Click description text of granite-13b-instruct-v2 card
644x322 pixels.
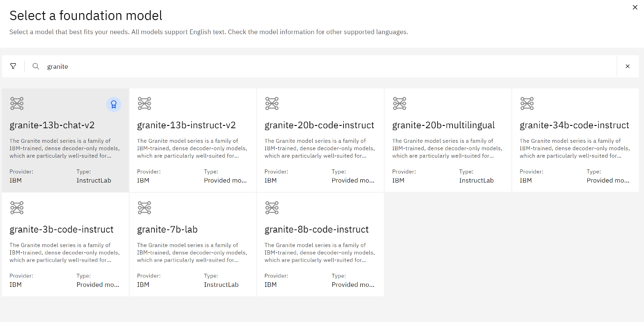pos(192,148)
